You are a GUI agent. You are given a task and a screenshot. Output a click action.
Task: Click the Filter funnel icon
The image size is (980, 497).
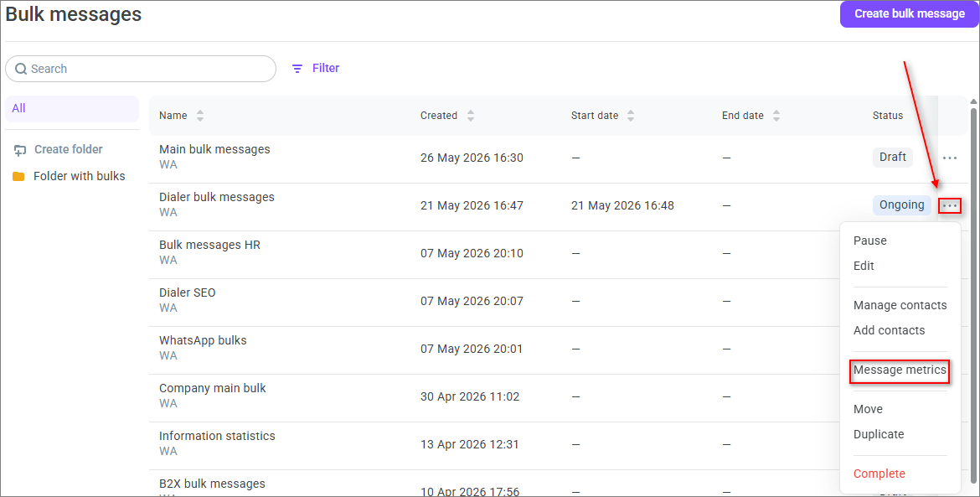[297, 69]
